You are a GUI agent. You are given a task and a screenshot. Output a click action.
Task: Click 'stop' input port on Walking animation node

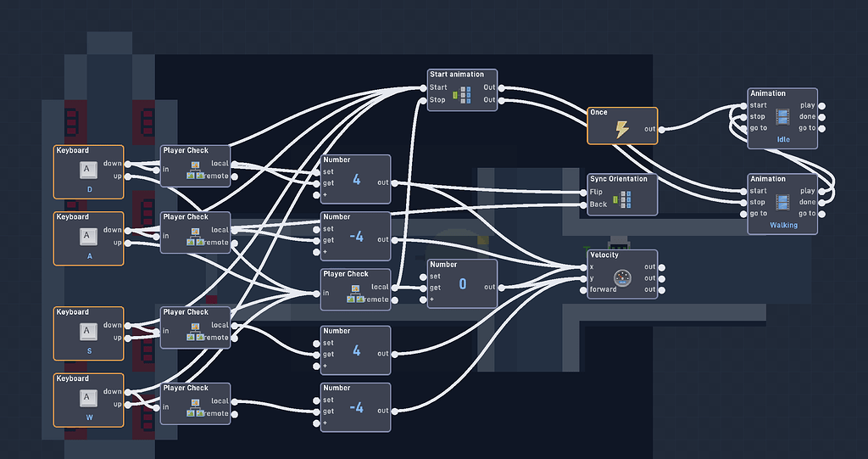point(743,202)
